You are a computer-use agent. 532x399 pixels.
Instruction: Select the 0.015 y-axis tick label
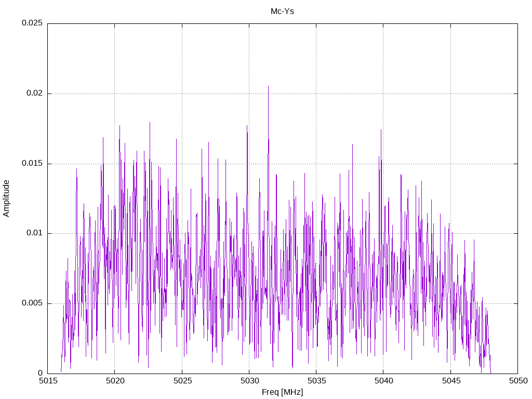coord(32,163)
